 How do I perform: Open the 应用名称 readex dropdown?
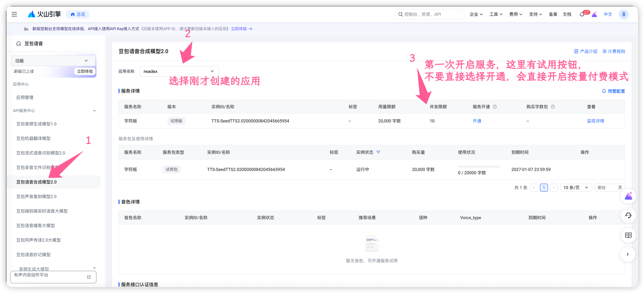(179, 71)
